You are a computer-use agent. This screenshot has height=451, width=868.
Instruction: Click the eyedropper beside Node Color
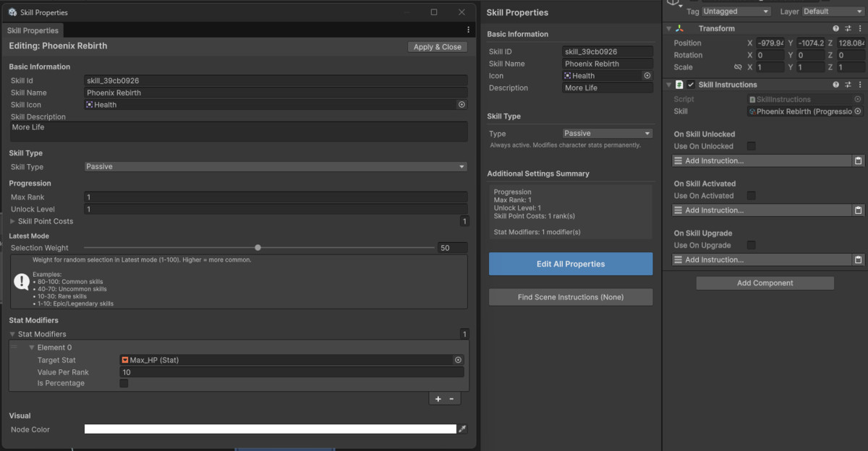(x=462, y=429)
